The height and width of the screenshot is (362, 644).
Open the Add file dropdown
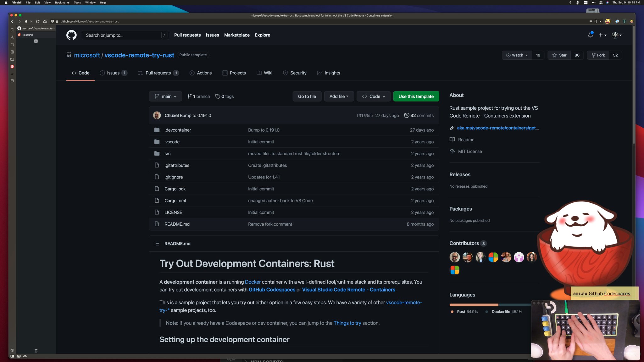pyautogui.click(x=339, y=96)
